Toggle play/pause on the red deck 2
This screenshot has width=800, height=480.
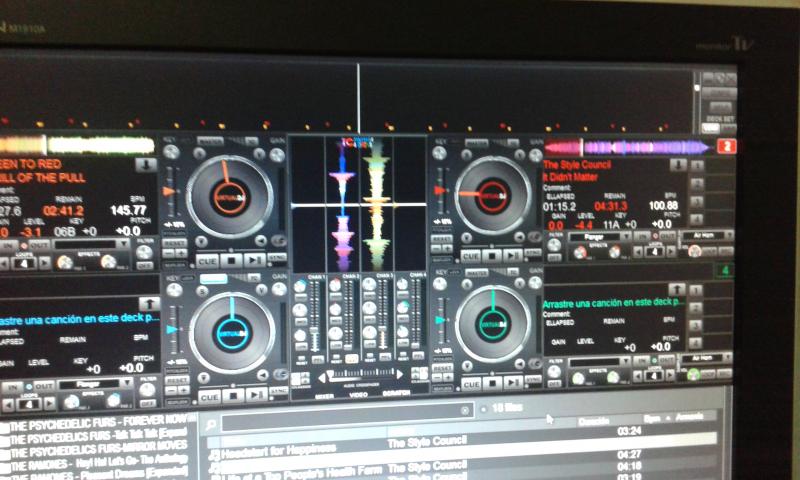(x=512, y=255)
